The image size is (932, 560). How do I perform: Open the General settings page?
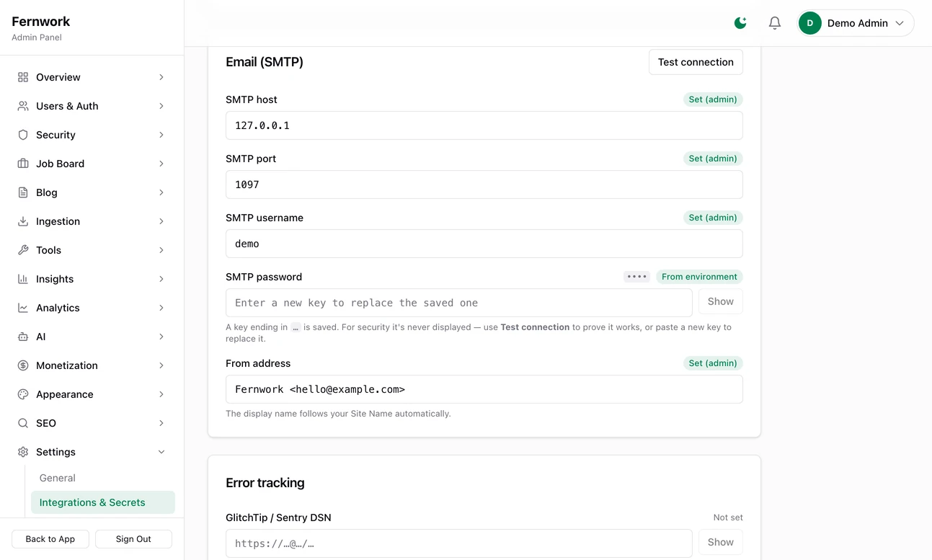click(103, 478)
